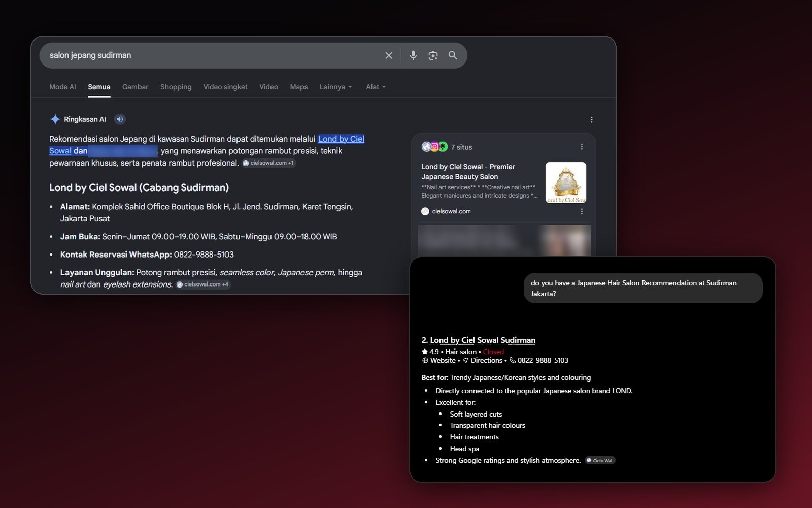Screen dimensions: 812x508
Task: Click the blurred image under the source card
Action: 504,240
